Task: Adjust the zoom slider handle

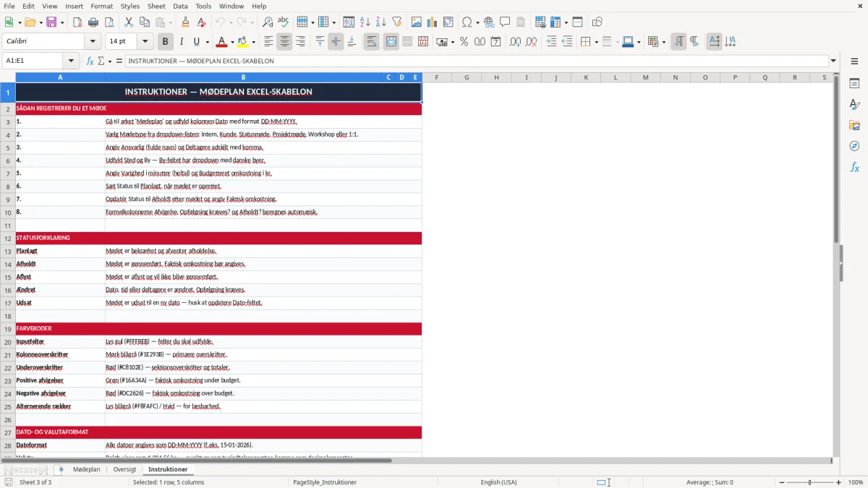Action: [x=809, y=482]
